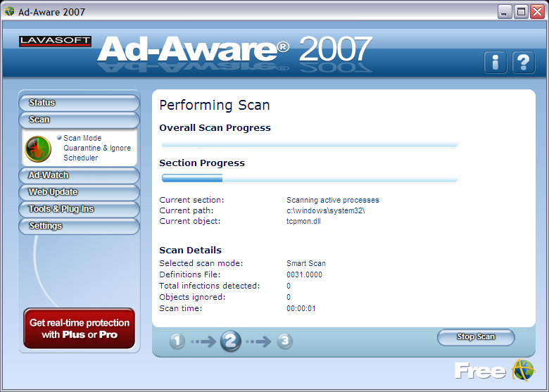Click the 'Free' edition label
This screenshot has height=392, width=549.
coord(480,371)
